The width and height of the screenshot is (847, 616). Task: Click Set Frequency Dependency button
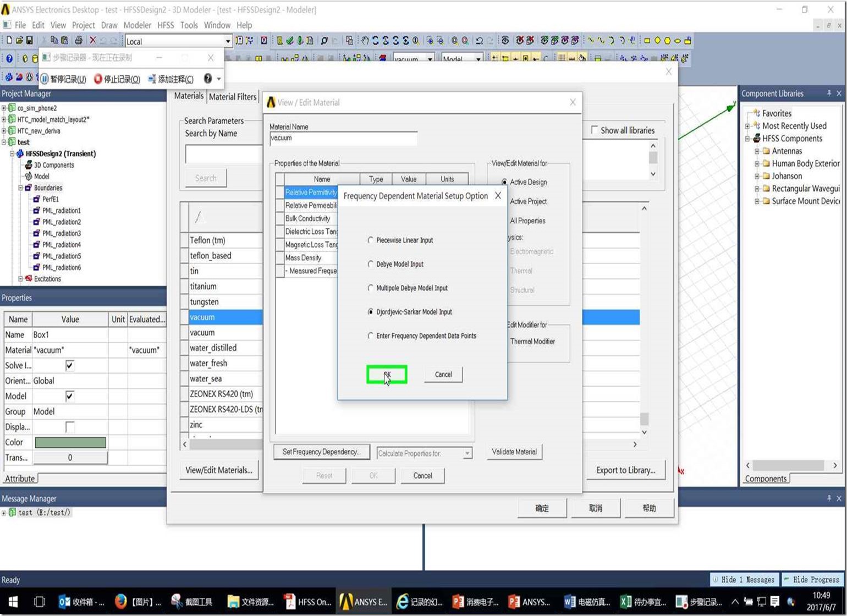tap(322, 452)
